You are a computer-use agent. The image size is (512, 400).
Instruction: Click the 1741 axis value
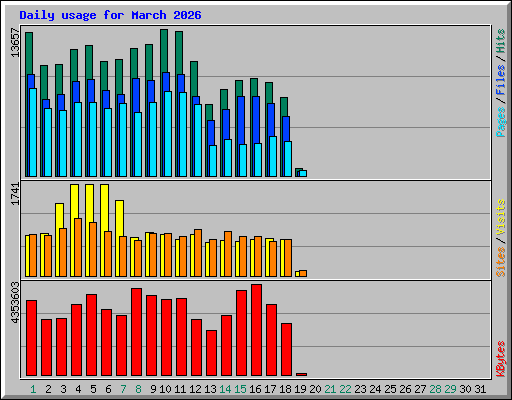[15, 194]
